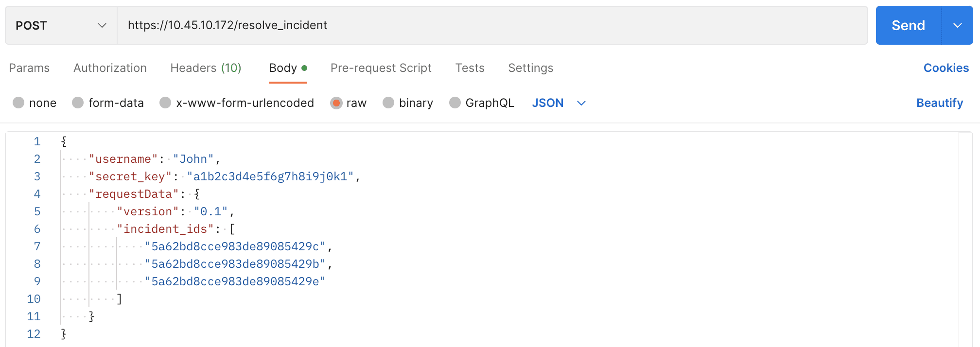Open the Cookies manager
This screenshot has height=347, width=980.
(945, 68)
